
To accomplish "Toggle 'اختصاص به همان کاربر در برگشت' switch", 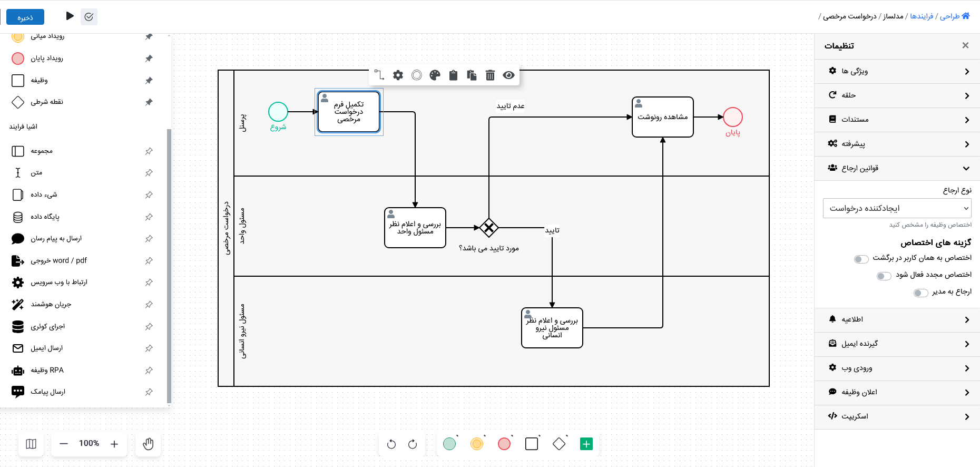I will coord(861,259).
